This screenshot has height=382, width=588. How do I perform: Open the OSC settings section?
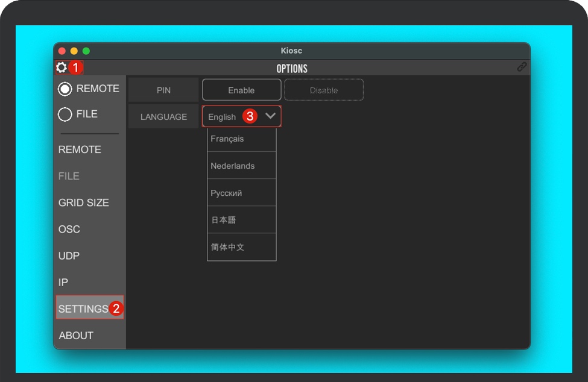(x=69, y=229)
